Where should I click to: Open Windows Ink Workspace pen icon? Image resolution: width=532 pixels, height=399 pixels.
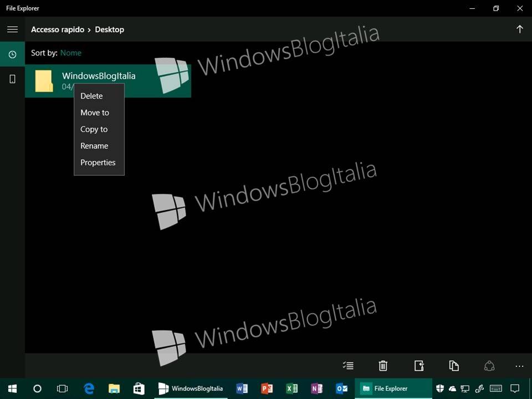point(479,389)
